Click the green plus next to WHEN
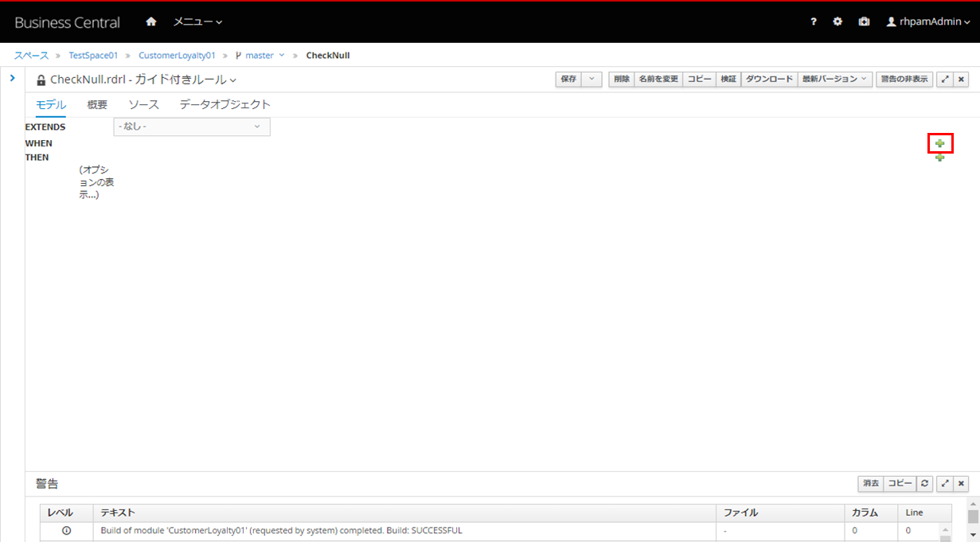The width and height of the screenshot is (980, 542). [940, 143]
